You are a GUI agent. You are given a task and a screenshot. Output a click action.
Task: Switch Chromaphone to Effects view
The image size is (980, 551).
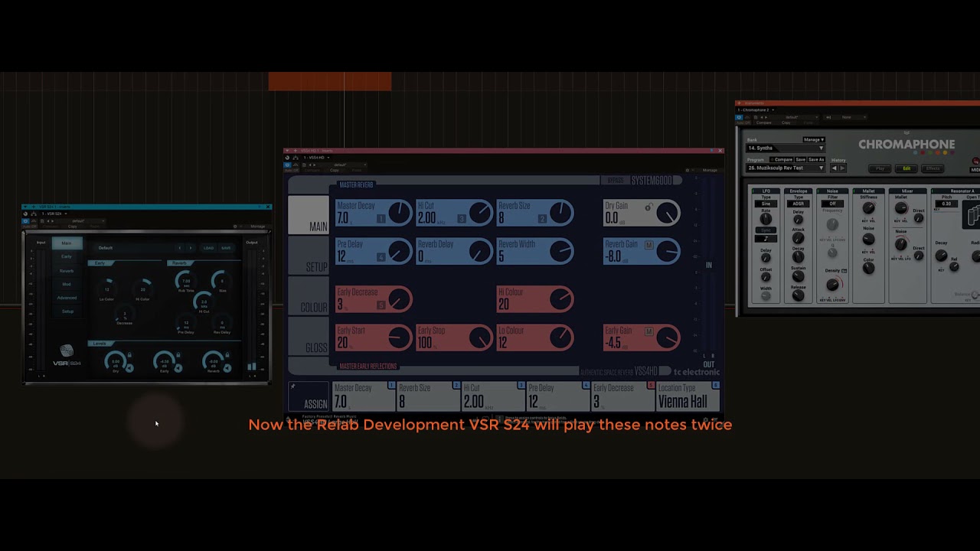click(x=933, y=168)
